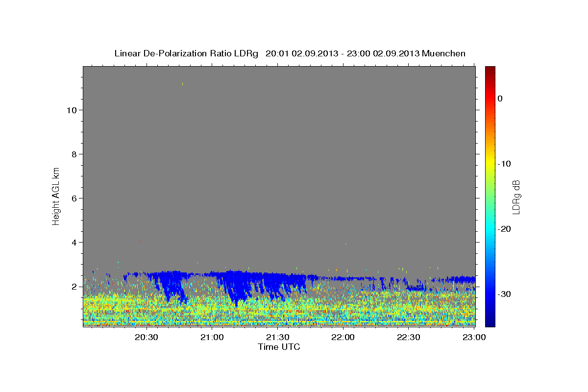
Task: Click the plot title mentioning Muenchen
Action: pyautogui.click(x=290, y=53)
